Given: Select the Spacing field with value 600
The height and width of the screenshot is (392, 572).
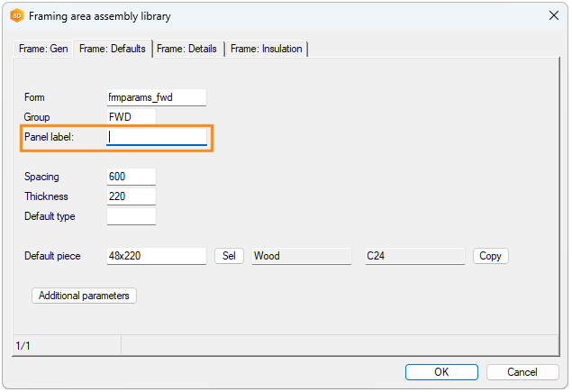Looking at the screenshot, I should coord(131,177).
